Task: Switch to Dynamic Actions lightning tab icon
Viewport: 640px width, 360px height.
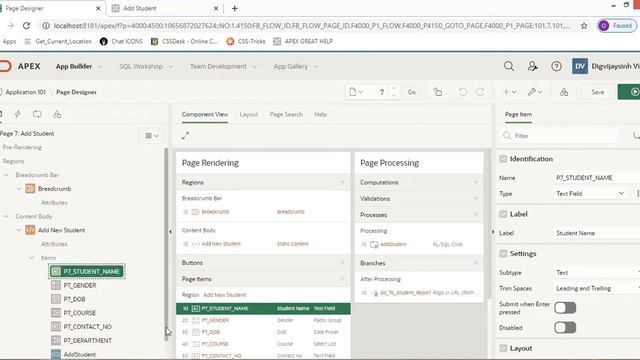Action: pos(18,114)
